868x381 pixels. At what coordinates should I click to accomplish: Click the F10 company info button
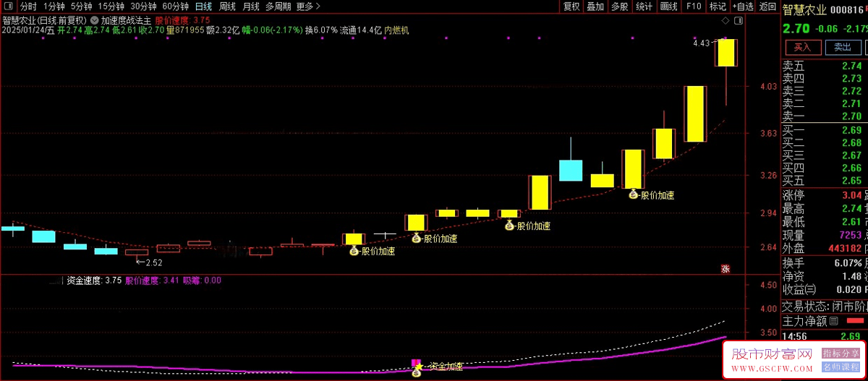[x=693, y=7]
